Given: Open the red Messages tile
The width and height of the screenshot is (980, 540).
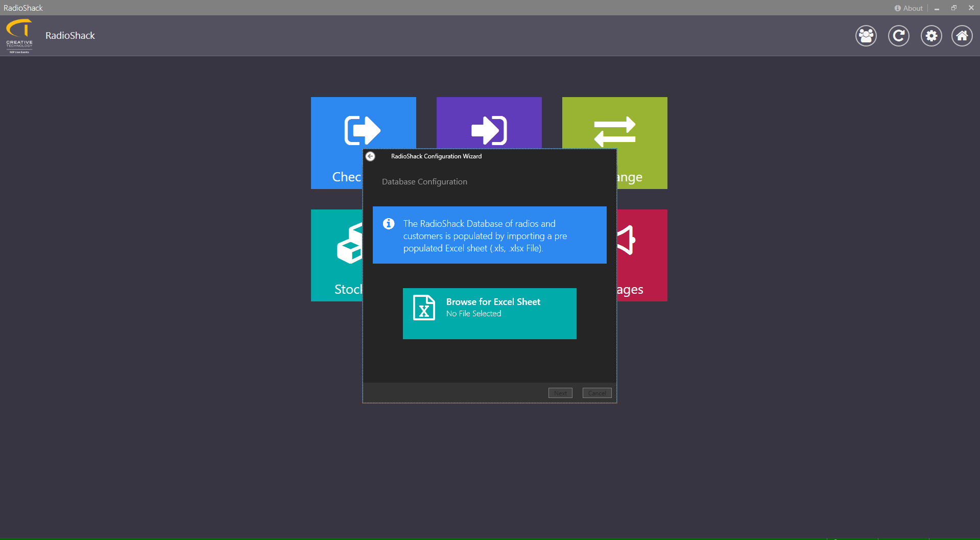Looking at the screenshot, I should coord(642,255).
